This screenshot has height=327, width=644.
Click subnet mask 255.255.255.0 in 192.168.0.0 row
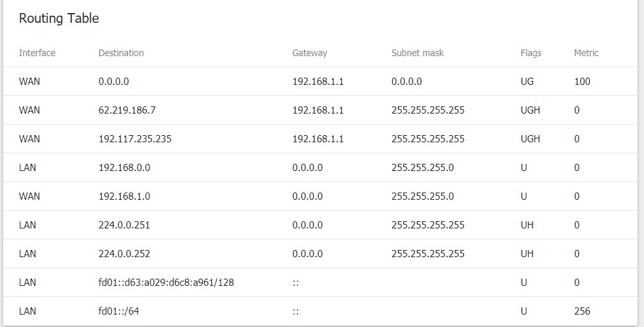click(422, 168)
